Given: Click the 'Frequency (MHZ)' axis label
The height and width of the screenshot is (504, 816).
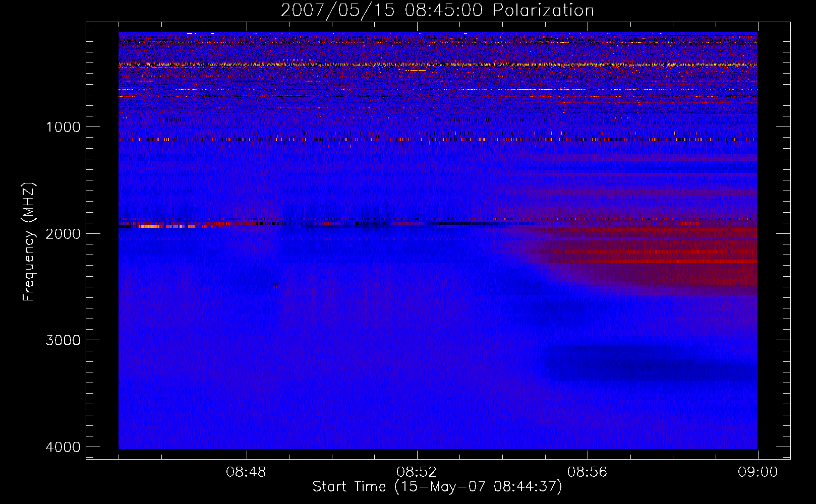Looking at the screenshot, I should pos(29,242).
